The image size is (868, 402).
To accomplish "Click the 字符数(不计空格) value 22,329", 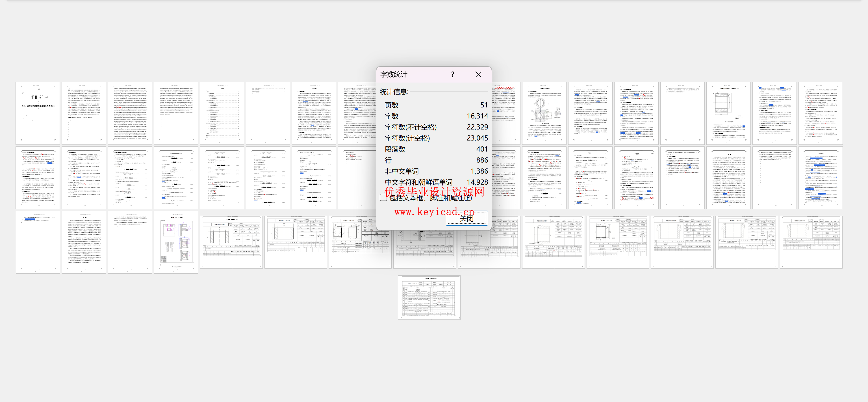I will [x=477, y=127].
